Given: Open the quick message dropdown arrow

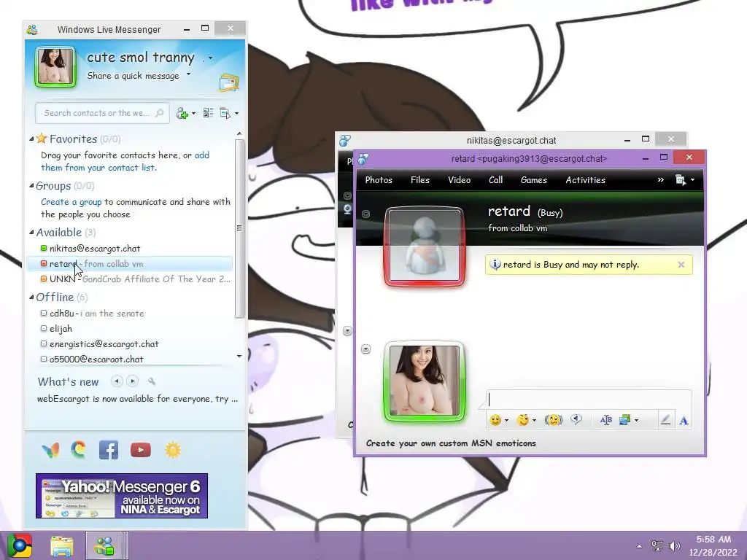Looking at the screenshot, I should [189, 74].
